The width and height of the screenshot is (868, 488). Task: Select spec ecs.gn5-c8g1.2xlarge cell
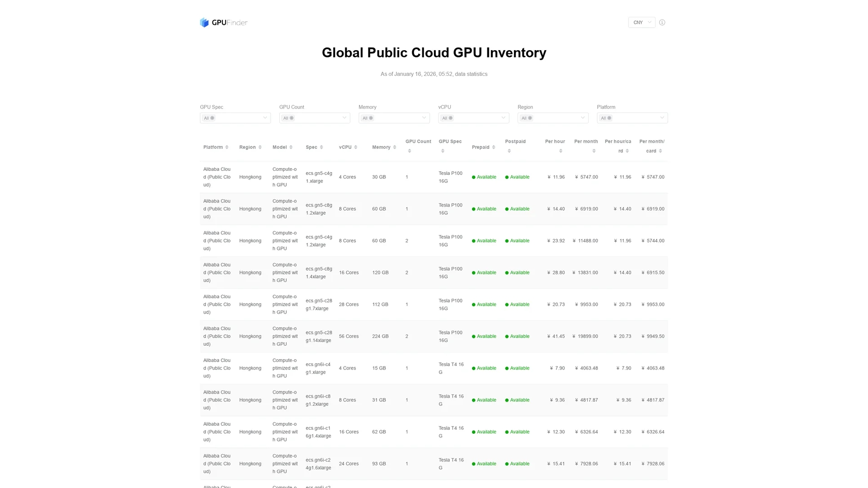pyautogui.click(x=319, y=209)
